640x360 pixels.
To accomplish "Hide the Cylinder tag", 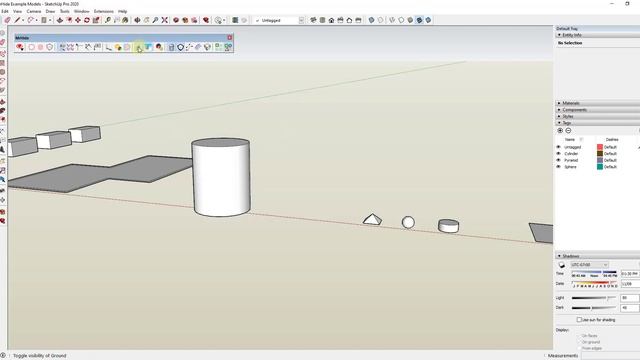I will [x=558, y=153].
